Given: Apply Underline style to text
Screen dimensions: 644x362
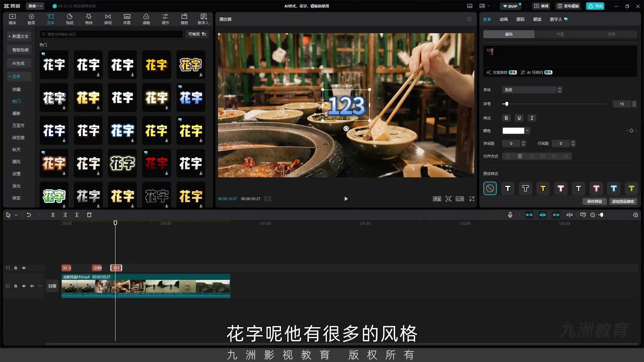Looking at the screenshot, I should tap(519, 118).
